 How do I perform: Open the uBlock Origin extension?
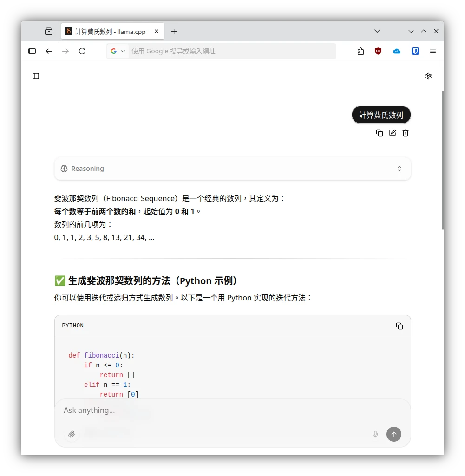pyautogui.click(x=378, y=51)
